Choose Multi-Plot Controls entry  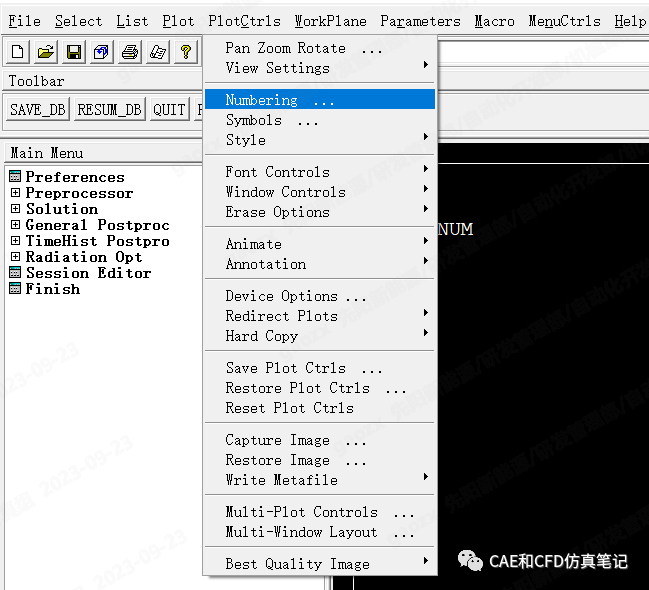tap(320, 512)
